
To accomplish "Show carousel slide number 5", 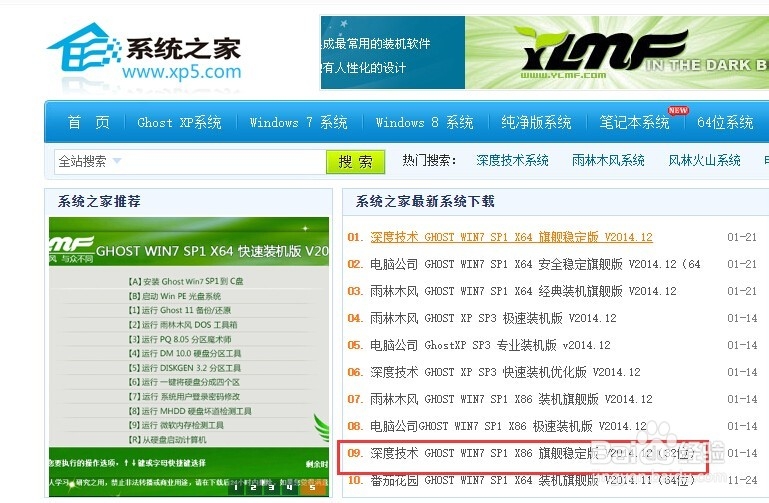I will [312, 487].
